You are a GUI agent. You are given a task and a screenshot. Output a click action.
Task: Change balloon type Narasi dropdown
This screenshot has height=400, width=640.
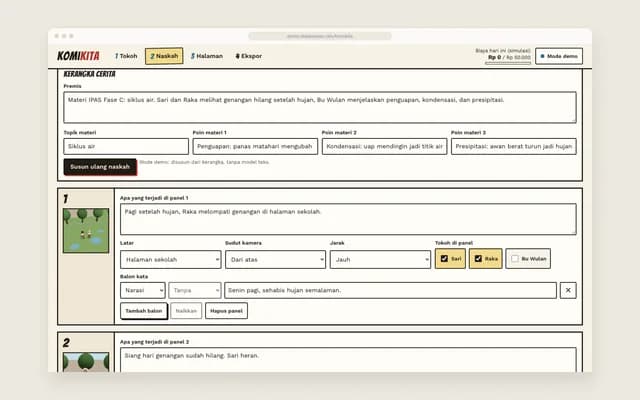pos(143,290)
